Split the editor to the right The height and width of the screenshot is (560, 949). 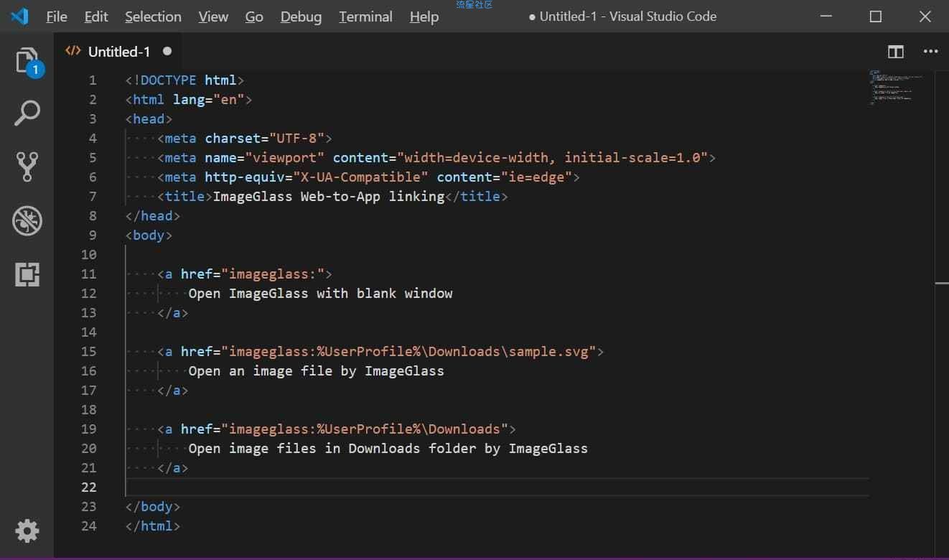coord(895,52)
